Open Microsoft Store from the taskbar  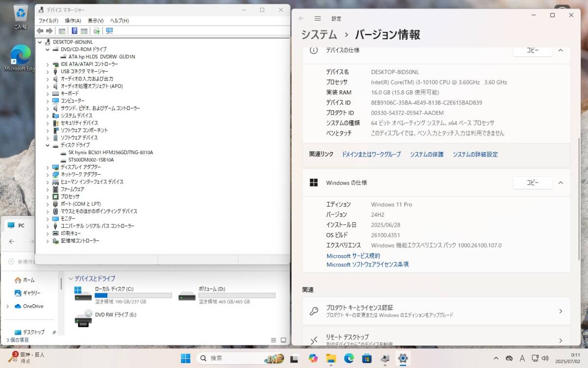367,358
